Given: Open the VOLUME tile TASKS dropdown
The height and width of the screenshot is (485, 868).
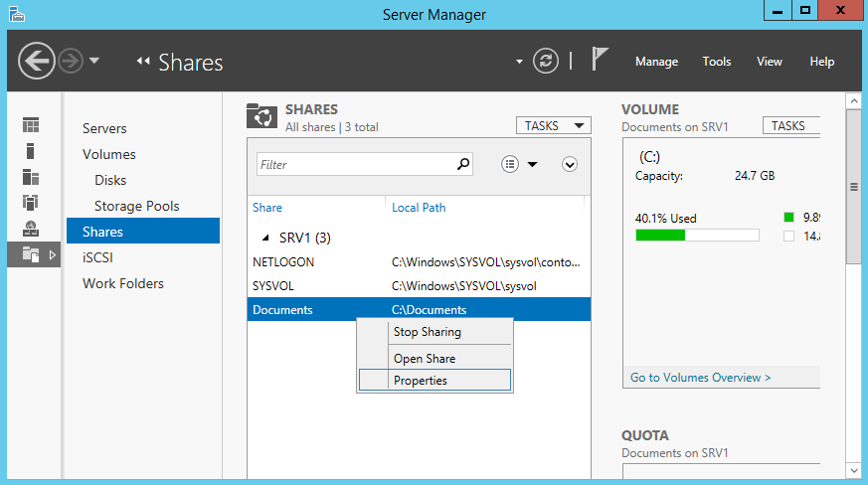Looking at the screenshot, I should pos(790,126).
